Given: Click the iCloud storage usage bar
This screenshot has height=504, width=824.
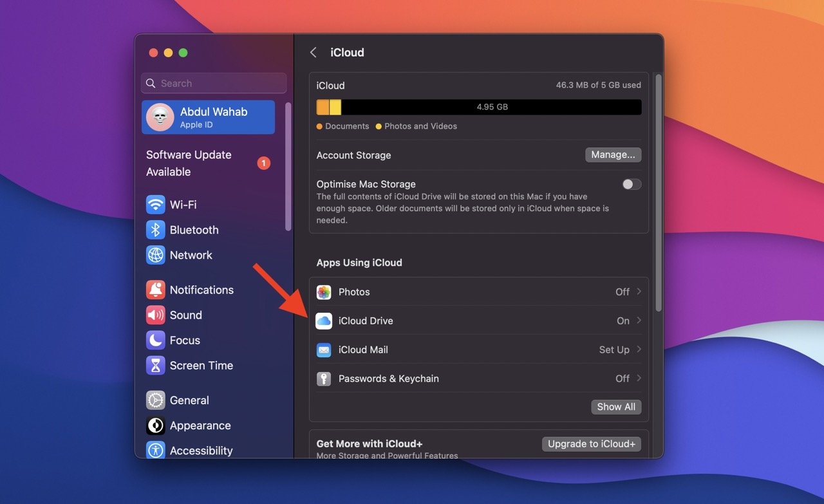Looking at the screenshot, I should [x=479, y=107].
